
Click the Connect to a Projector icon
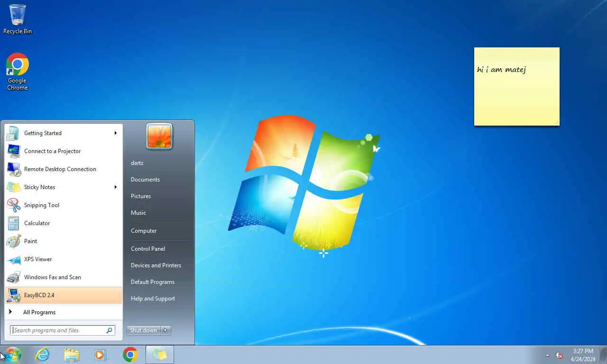click(13, 151)
